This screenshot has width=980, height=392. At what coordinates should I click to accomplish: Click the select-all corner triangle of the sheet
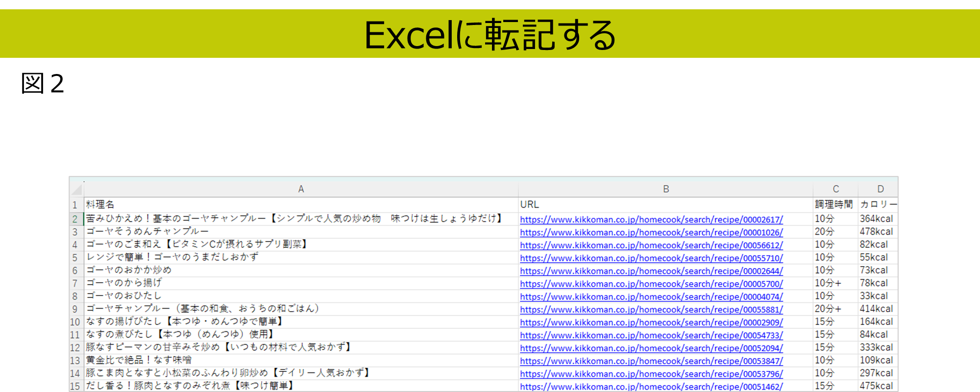point(77,189)
